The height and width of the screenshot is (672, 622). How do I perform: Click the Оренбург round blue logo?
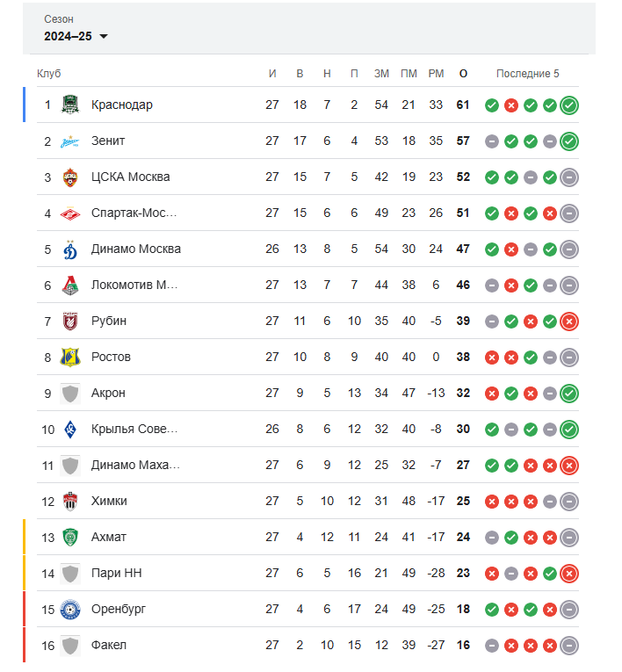tap(70, 609)
